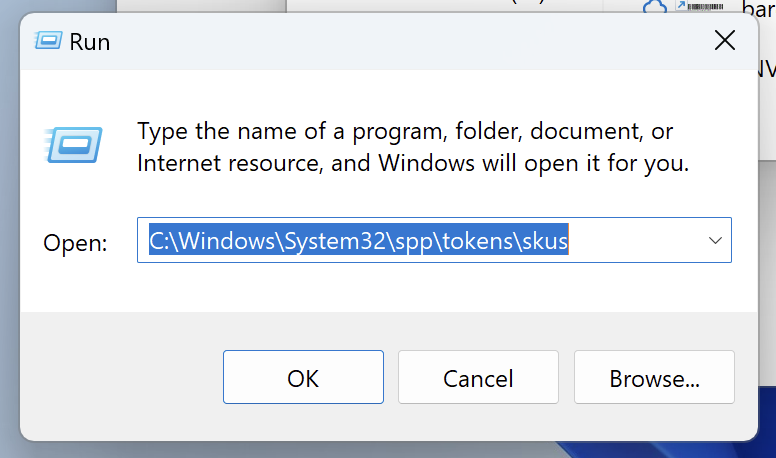This screenshot has width=776, height=458.
Task: Open the Browse... file picker
Action: tap(654, 378)
